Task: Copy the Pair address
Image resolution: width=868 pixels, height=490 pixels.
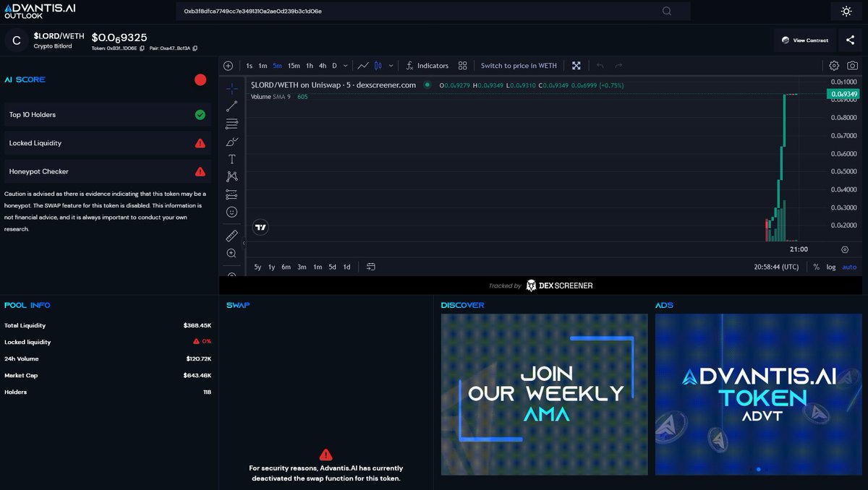Action: 195,48
